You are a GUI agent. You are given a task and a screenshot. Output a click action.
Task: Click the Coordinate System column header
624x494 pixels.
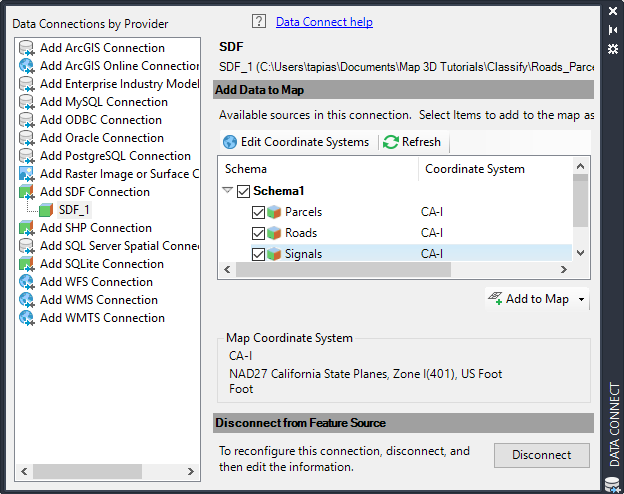[475, 169]
